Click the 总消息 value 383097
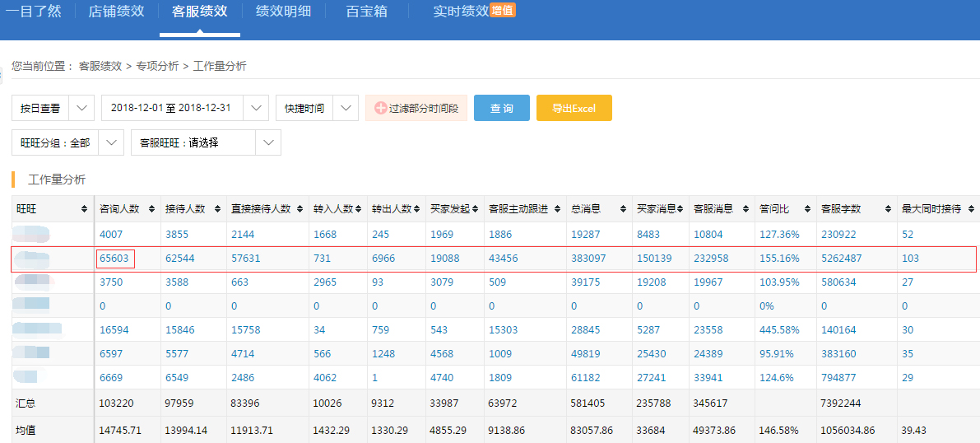Viewport: 980px width, 443px height. tap(588, 259)
